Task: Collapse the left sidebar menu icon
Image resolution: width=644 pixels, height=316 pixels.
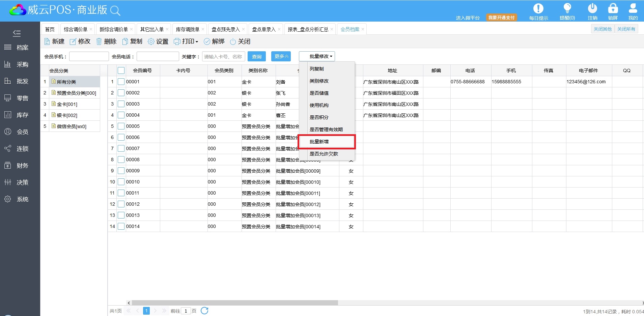Action: [17, 33]
